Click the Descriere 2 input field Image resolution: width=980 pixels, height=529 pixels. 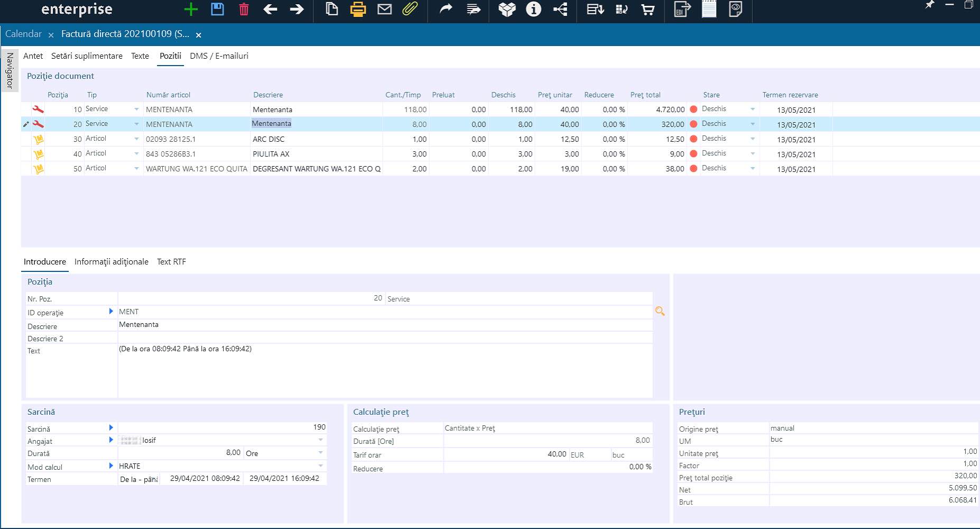(x=385, y=338)
